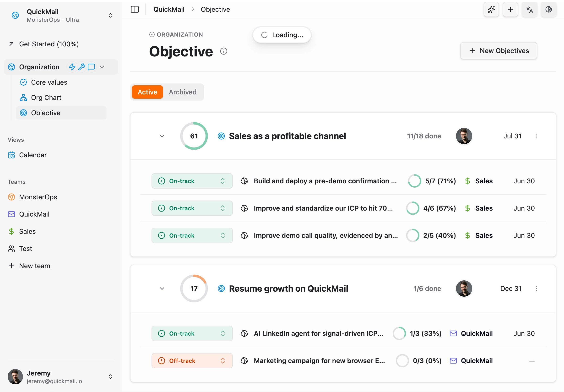Click the plus button in top toolbar
This screenshot has width=564, height=392.
510,9
